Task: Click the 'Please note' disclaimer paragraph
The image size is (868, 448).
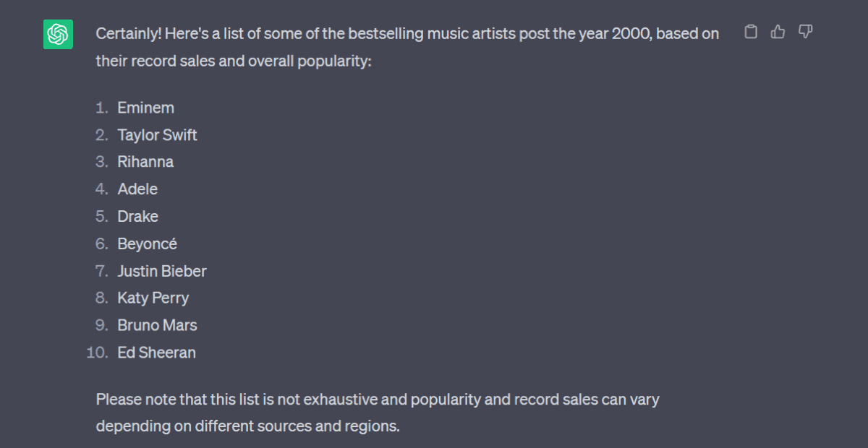Action: 378,413
